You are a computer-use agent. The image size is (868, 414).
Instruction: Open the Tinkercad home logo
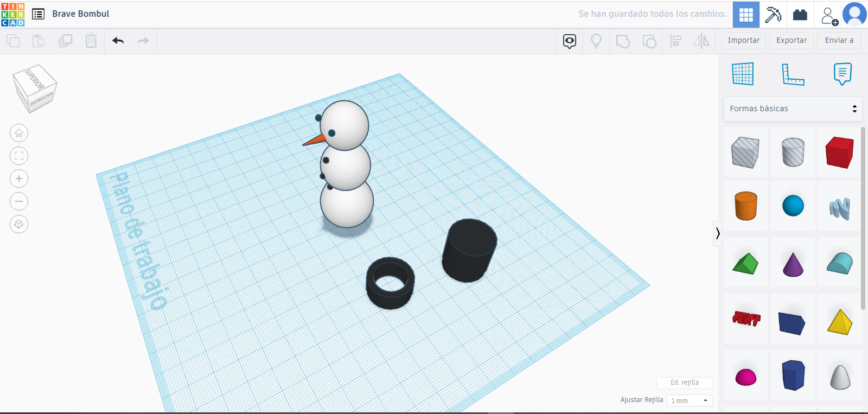tap(13, 14)
